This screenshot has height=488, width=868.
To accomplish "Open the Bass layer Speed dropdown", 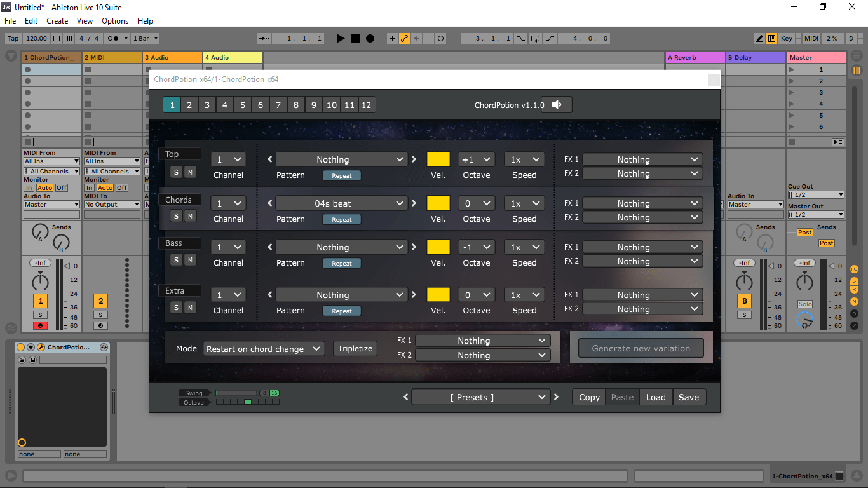I will pos(524,247).
